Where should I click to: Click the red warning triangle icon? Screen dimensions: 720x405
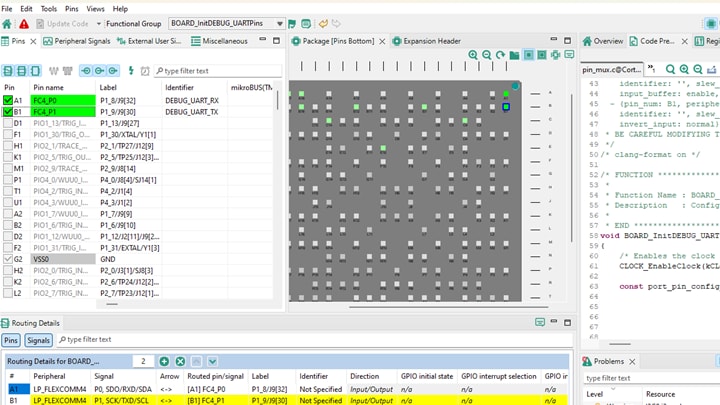click(25, 23)
